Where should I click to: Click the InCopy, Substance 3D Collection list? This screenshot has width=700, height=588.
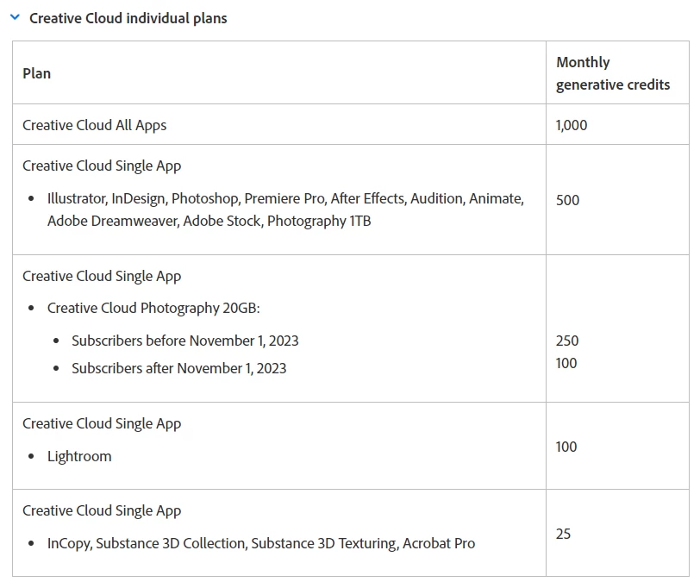point(261,543)
